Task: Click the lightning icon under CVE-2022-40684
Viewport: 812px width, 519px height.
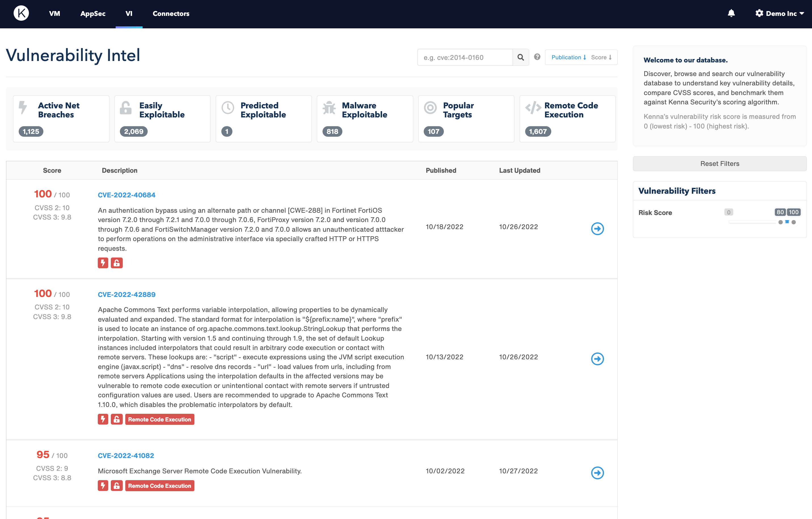Action: [x=103, y=263]
